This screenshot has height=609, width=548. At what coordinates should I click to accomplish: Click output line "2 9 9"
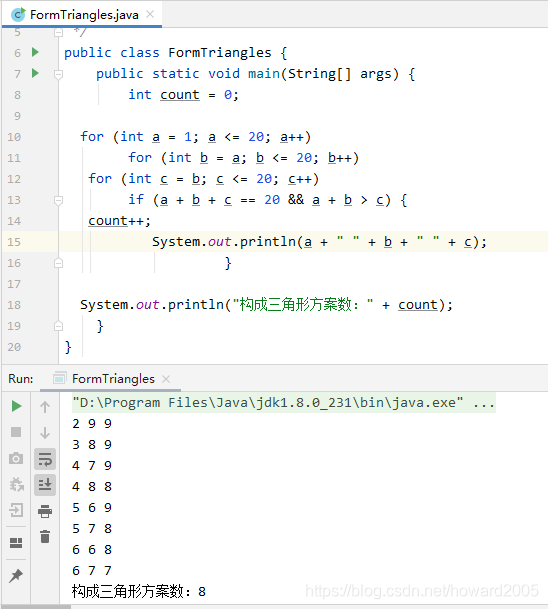coord(92,423)
